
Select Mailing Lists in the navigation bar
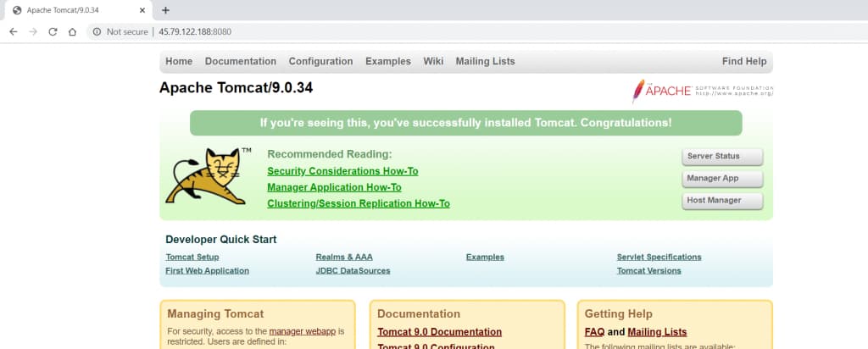point(485,61)
